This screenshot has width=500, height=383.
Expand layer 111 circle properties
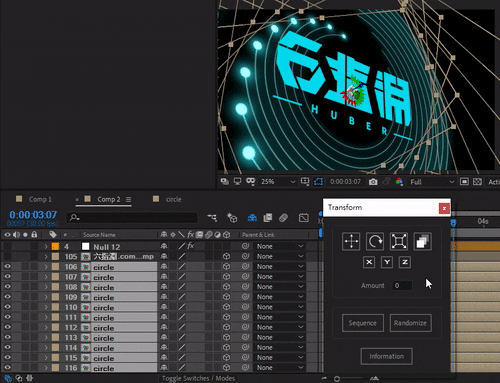46,317
